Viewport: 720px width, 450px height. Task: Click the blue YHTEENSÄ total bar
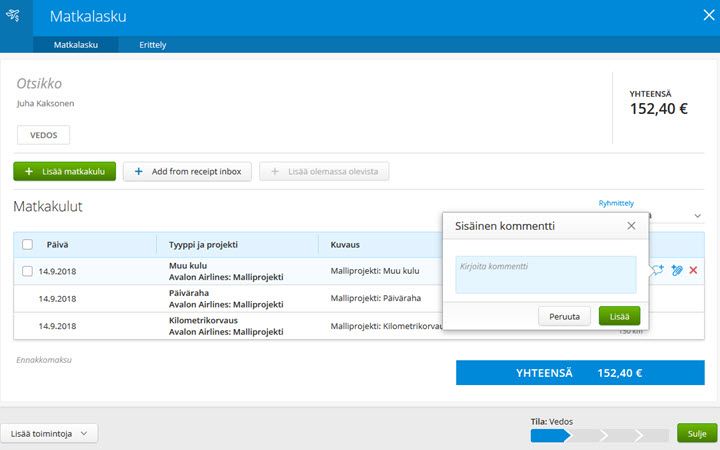coord(580,372)
